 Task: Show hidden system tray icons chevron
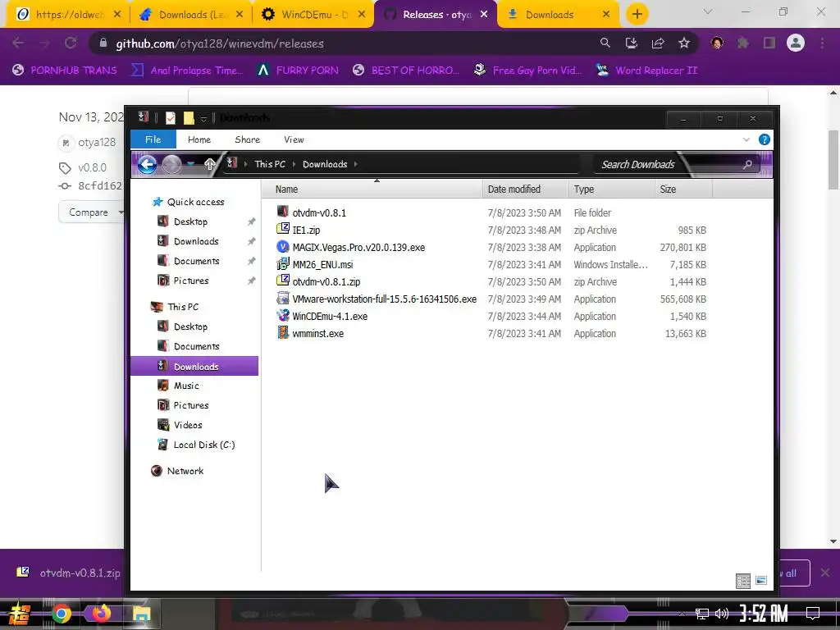[x=682, y=614]
